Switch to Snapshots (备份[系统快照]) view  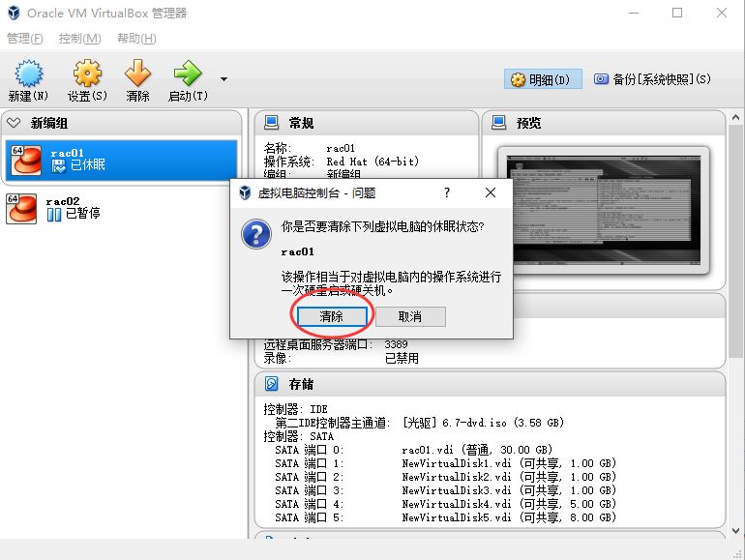(652, 79)
